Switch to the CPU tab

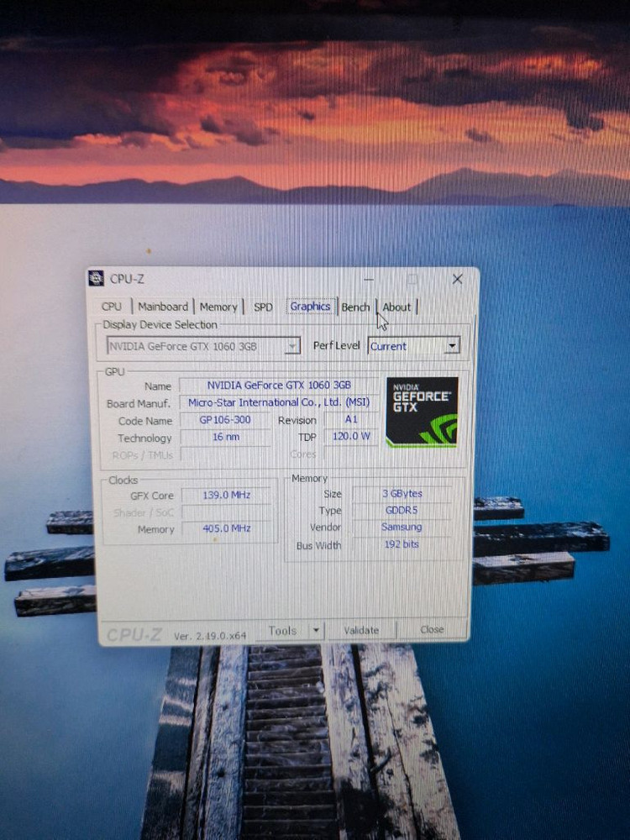pyautogui.click(x=112, y=307)
